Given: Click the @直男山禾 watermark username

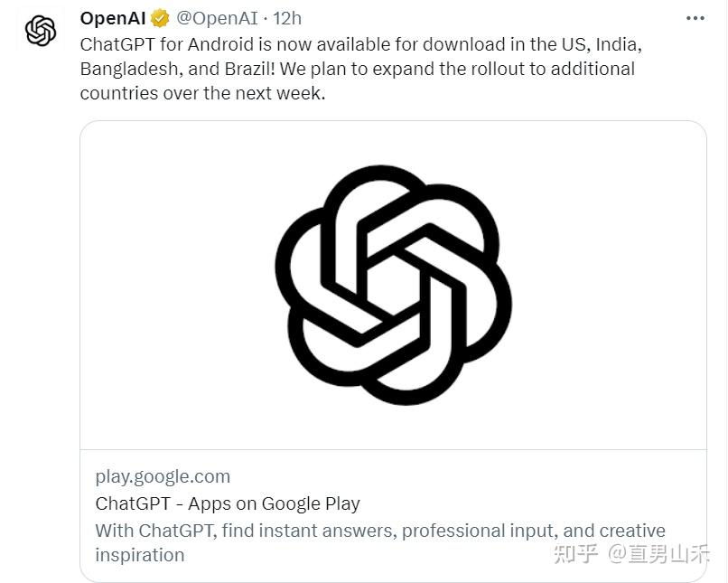Looking at the screenshot, I should tap(658, 554).
